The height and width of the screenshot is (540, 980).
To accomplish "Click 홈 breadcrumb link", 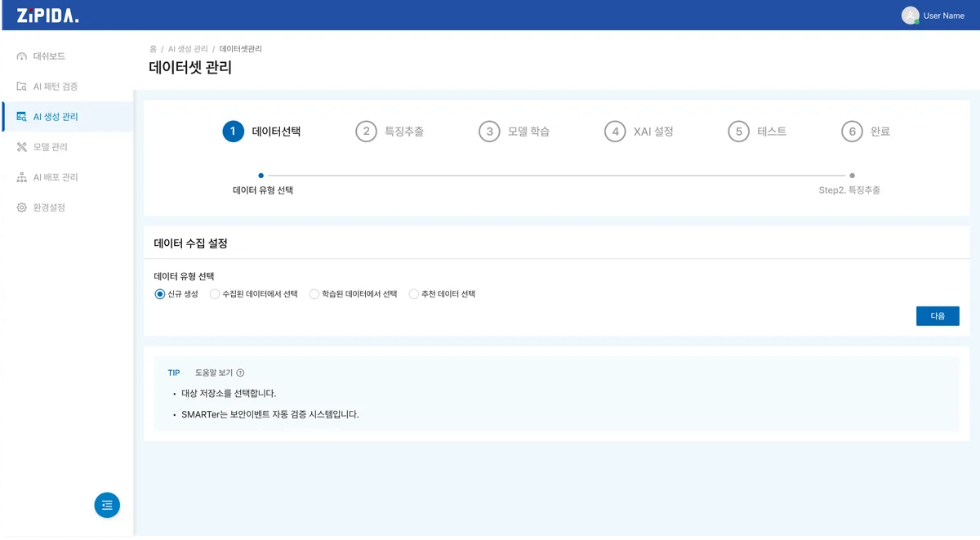I will (153, 49).
